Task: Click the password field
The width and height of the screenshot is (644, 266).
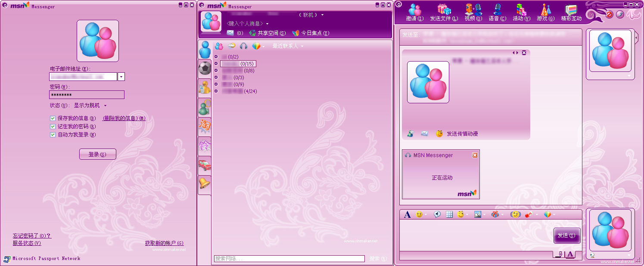Action: tap(87, 95)
